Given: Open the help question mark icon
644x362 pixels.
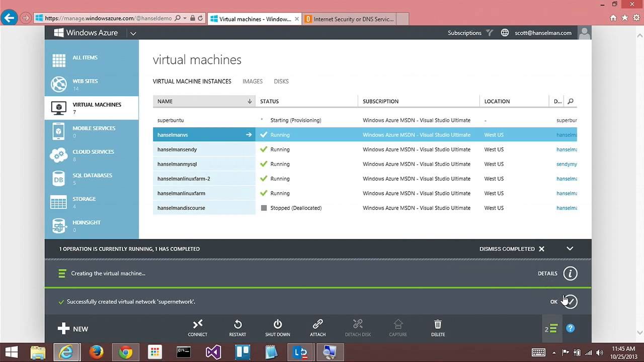Looking at the screenshot, I should point(570,328).
